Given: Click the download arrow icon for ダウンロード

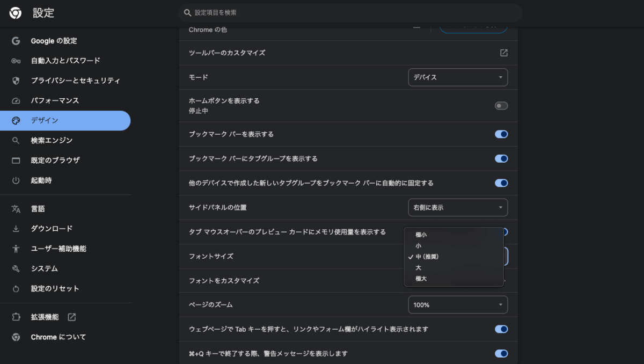Looking at the screenshot, I should pyautogui.click(x=16, y=229).
